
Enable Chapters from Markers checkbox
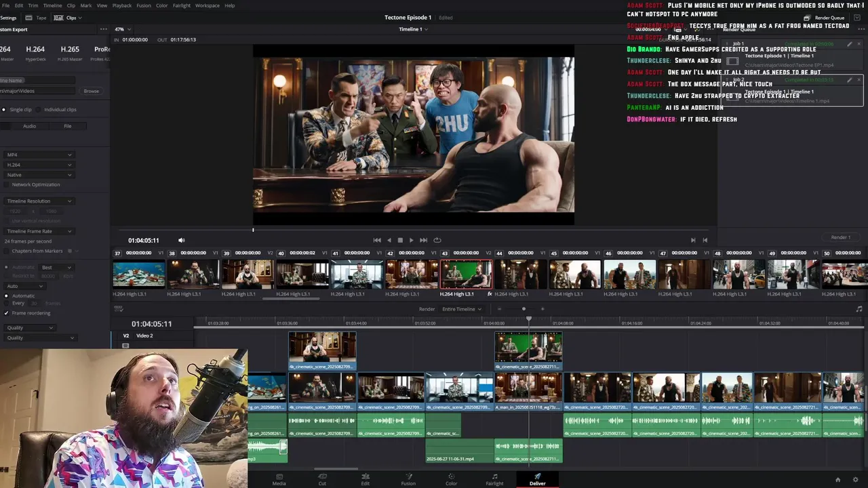[7, 251]
